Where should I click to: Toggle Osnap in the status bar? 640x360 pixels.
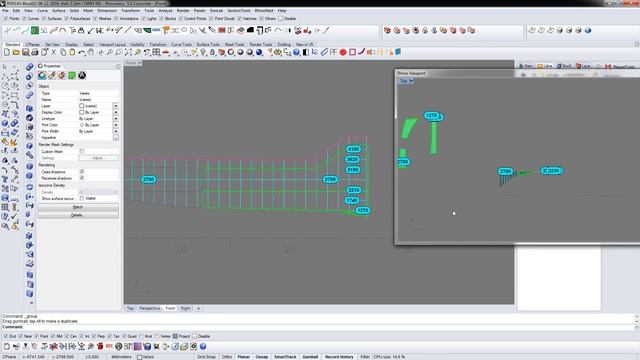[262, 357]
